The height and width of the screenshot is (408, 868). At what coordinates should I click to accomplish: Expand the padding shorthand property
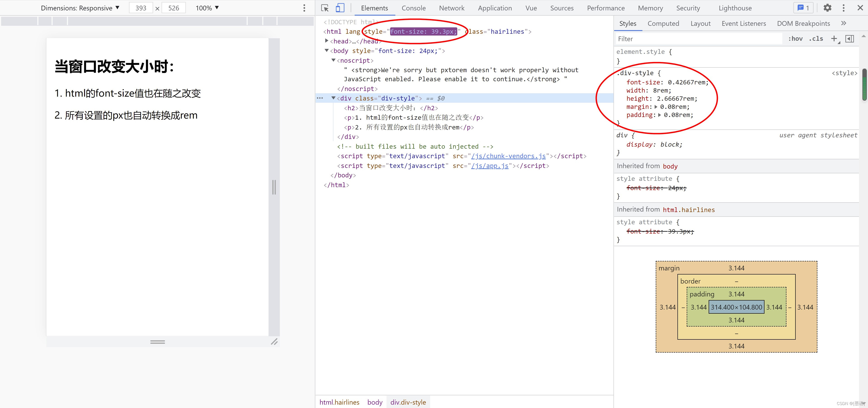tap(659, 115)
